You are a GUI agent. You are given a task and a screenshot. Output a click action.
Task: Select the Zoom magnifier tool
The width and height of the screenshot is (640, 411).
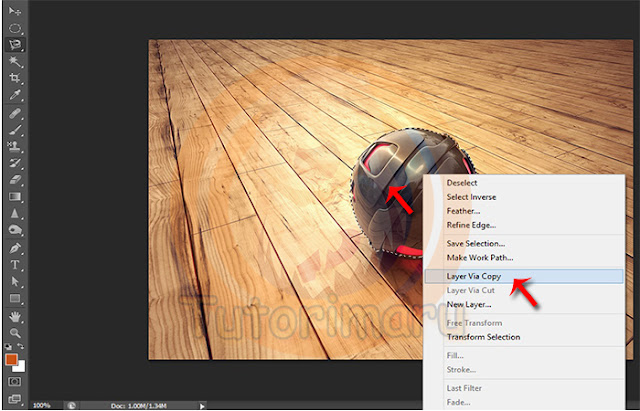[x=15, y=333]
